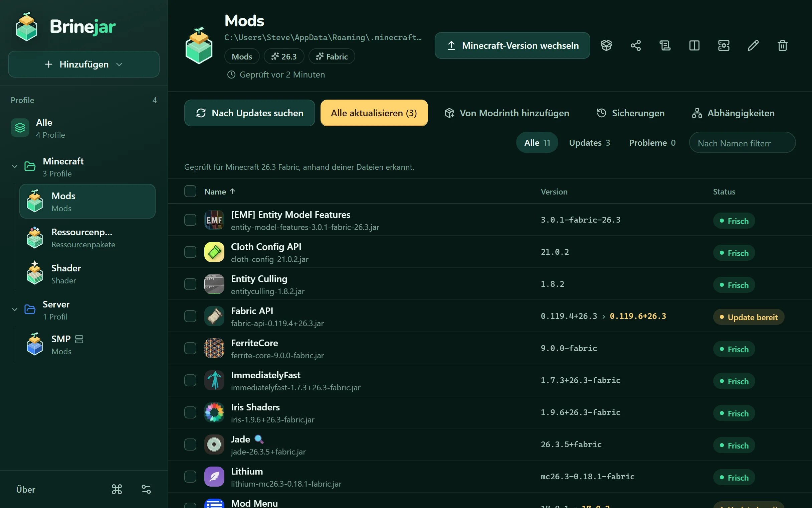The width and height of the screenshot is (812, 508).
Task: Click the Fabric API mod icon
Action: (x=214, y=316)
